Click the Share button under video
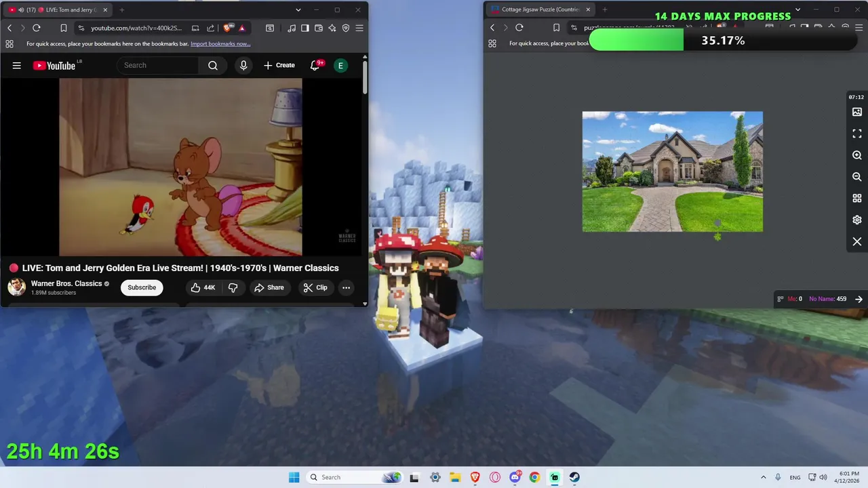This screenshot has height=488, width=868. click(269, 287)
